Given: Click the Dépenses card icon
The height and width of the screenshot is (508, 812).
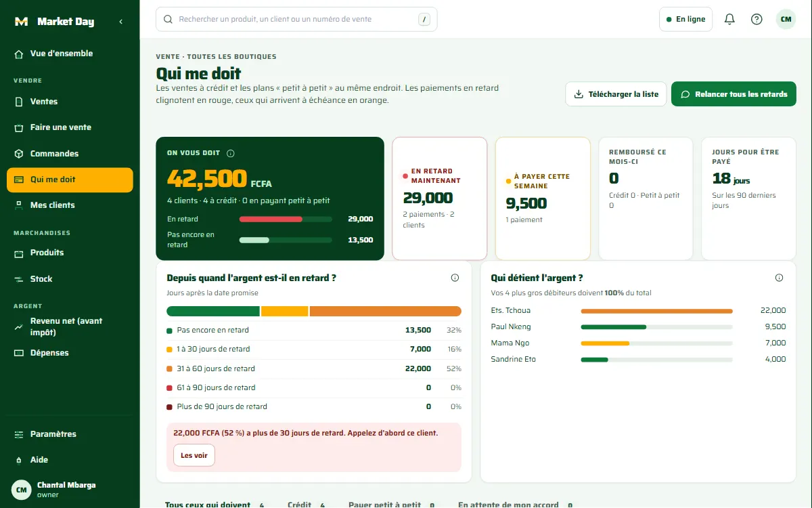Looking at the screenshot, I should coord(19,353).
